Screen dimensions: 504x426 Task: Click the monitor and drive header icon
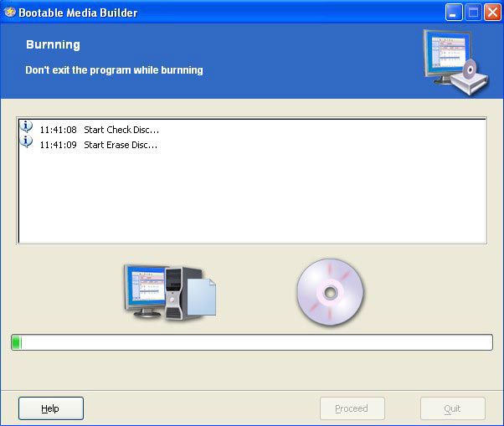455,62
